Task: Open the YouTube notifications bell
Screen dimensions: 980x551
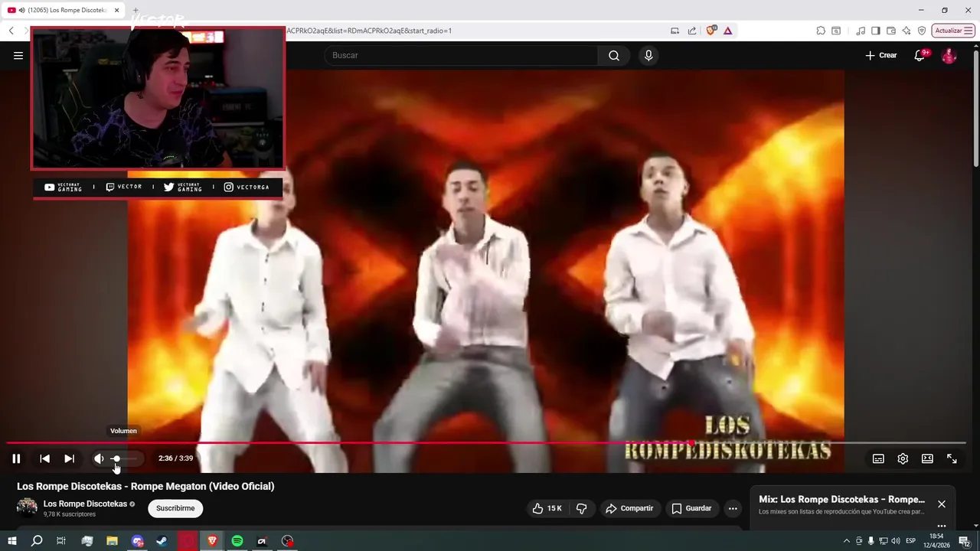Action: 920,55
